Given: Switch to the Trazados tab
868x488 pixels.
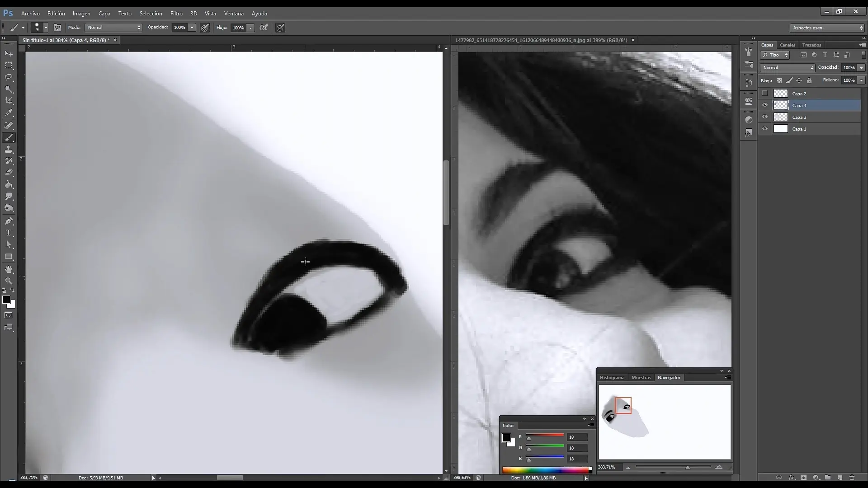Looking at the screenshot, I should click(x=811, y=45).
